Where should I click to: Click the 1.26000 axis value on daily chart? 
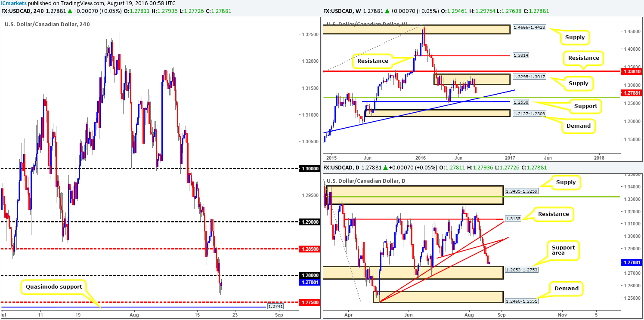tap(632, 286)
